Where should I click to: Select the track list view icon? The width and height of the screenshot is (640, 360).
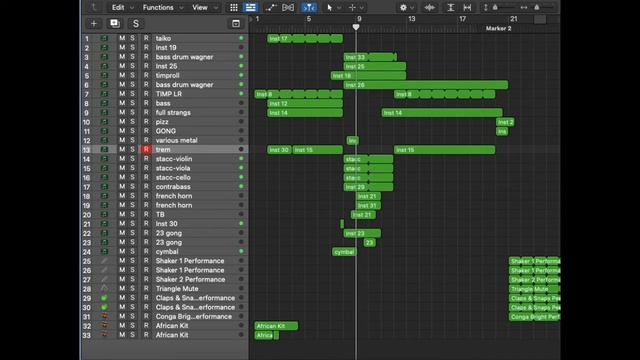tap(250, 7)
